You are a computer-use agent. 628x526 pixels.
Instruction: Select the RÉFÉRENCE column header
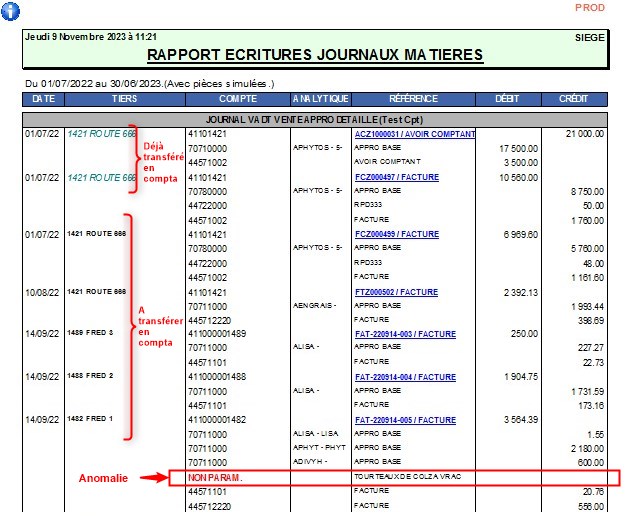(413, 99)
